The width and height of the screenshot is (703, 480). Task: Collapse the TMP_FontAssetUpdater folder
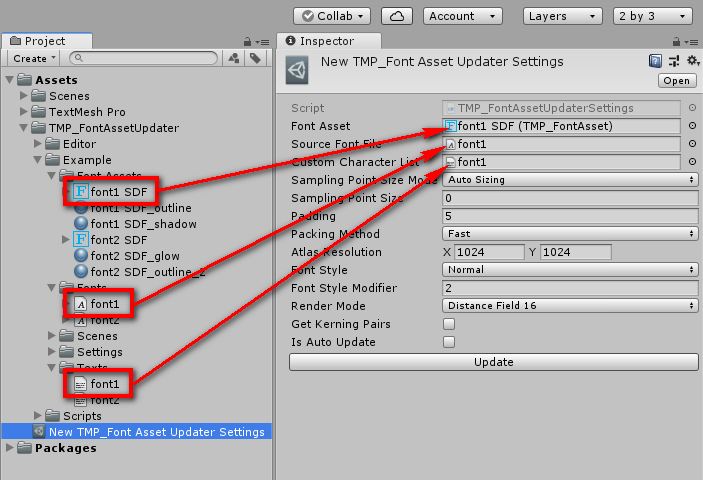24,128
